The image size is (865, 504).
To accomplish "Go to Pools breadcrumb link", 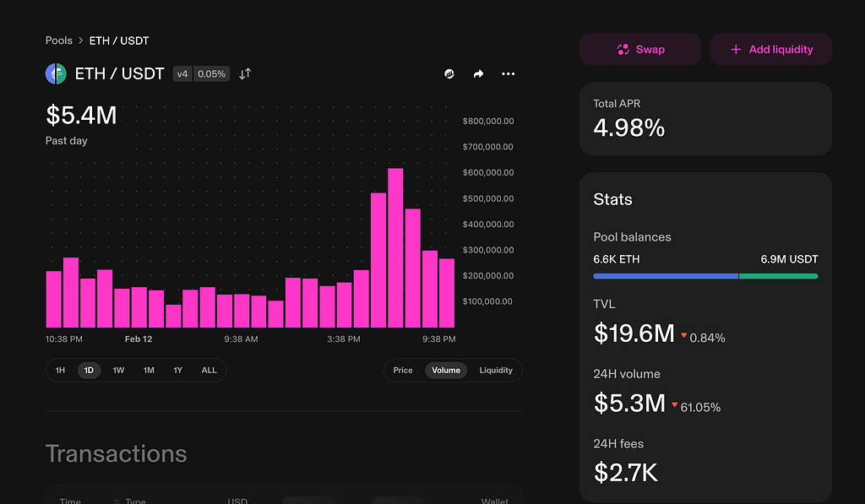I will click(58, 41).
